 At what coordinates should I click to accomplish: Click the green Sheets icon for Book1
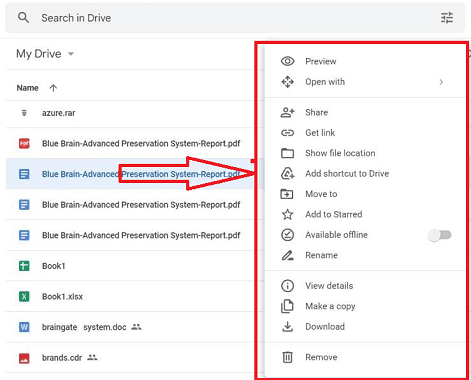pos(24,266)
